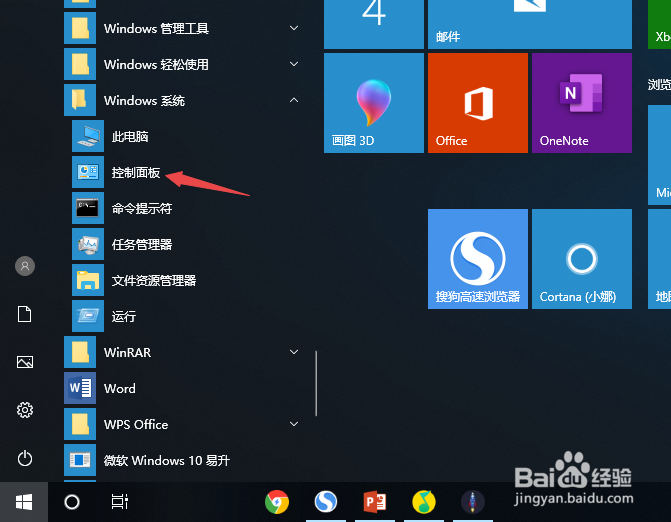Click the WinRAR folder icon
Viewport: 671px width, 522px height.
[x=80, y=352]
